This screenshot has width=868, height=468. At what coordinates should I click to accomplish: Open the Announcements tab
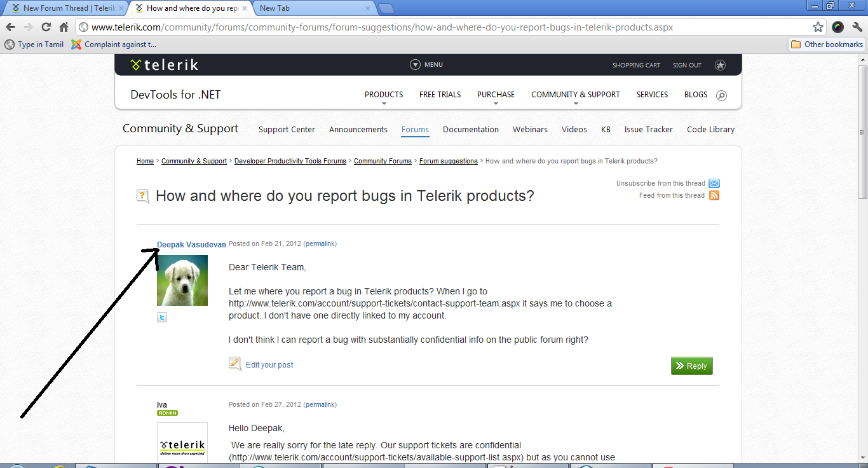pyautogui.click(x=358, y=129)
